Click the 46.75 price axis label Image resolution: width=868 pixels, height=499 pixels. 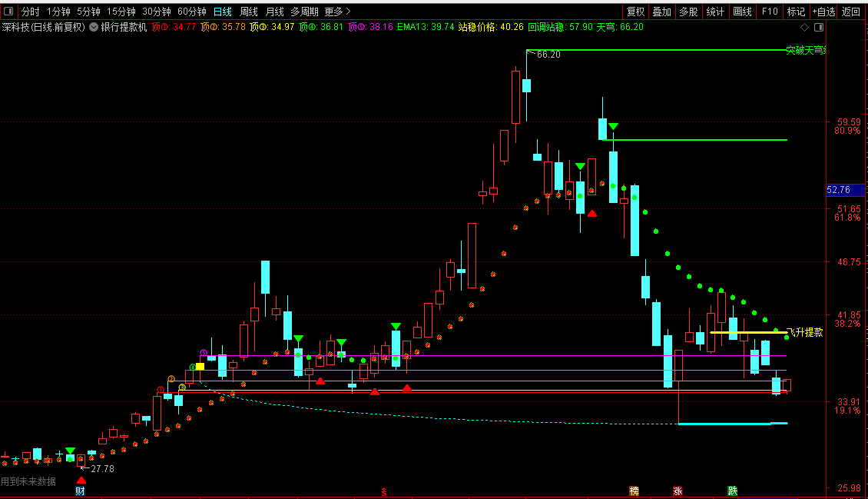(849, 262)
